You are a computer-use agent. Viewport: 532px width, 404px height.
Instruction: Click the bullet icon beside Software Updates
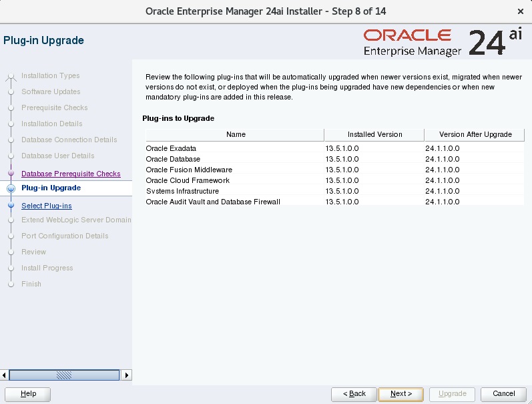pyautogui.click(x=11, y=91)
